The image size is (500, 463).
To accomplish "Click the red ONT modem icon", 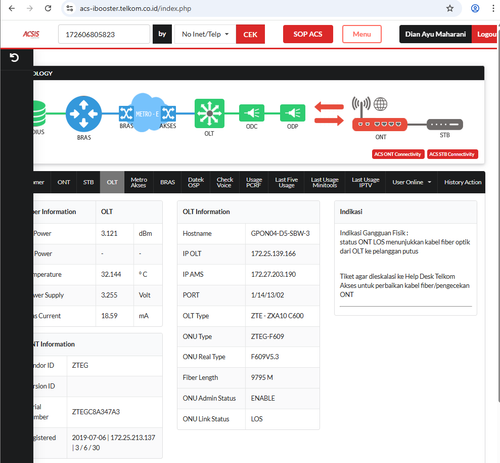I will (380, 124).
